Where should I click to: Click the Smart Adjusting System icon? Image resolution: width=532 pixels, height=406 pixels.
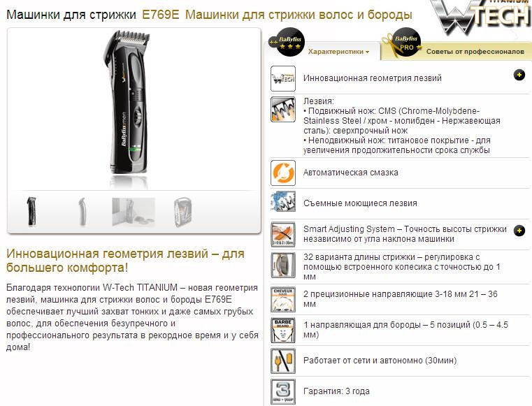283,234
